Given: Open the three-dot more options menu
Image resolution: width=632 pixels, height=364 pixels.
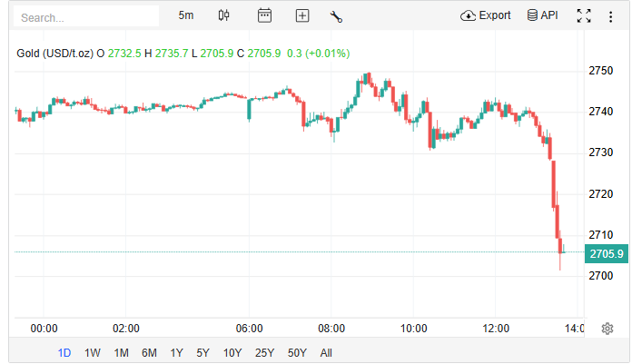Looking at the screenshot, I should tap(610, 15).
